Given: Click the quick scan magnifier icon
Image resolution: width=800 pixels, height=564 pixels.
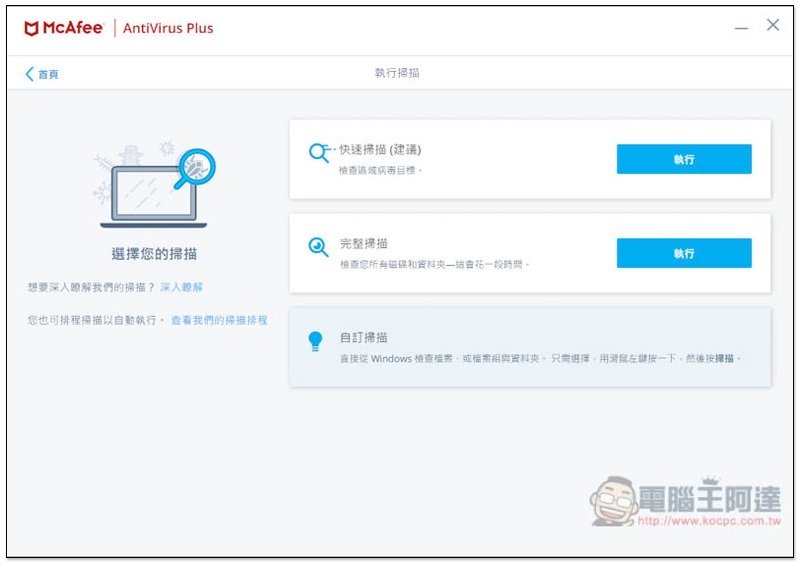Looking at the screenshot, I should tap(320, 152).
